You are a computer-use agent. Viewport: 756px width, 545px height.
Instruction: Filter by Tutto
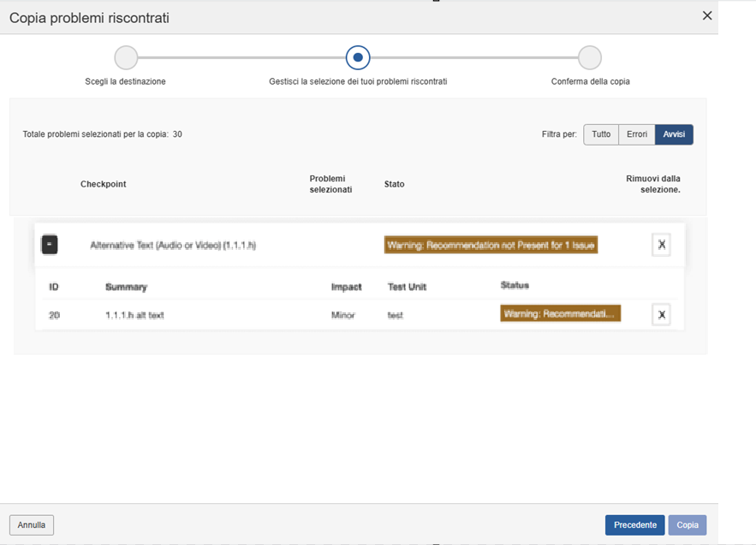[x=601, y=134]
